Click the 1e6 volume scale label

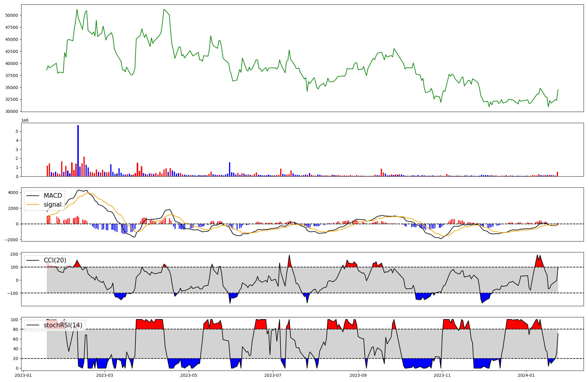click(25, 120)
